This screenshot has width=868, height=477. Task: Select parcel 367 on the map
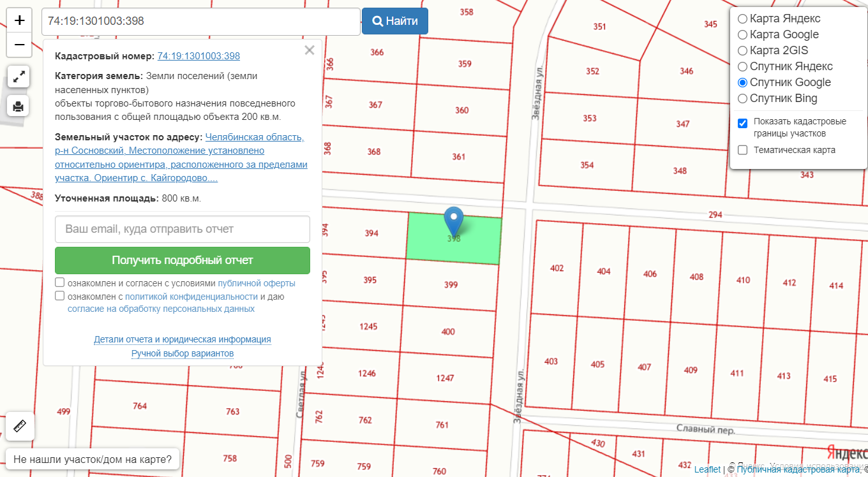coord(375,105)
